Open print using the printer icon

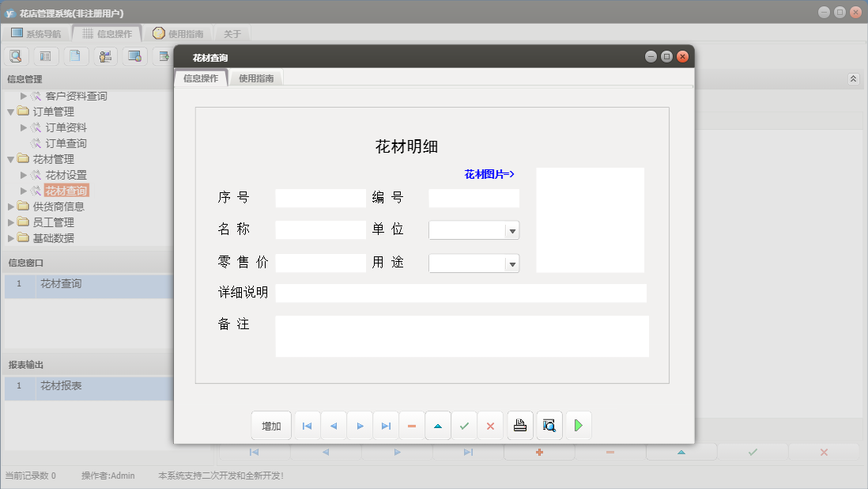click(519, 425)
